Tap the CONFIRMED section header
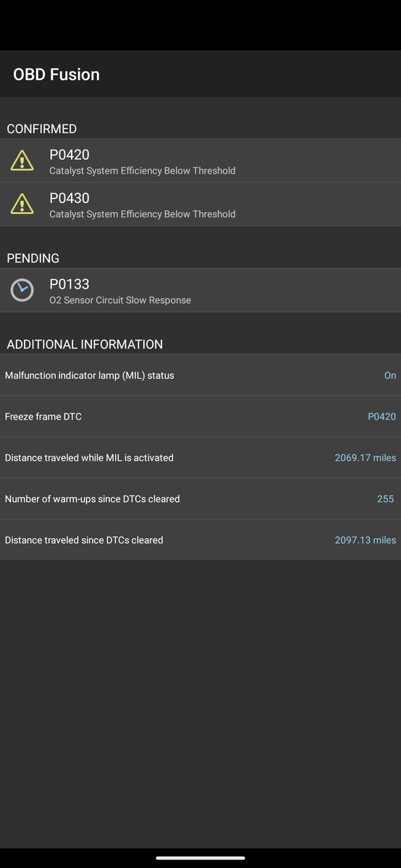This screenshot has width=401, height=868. [41, 129]
